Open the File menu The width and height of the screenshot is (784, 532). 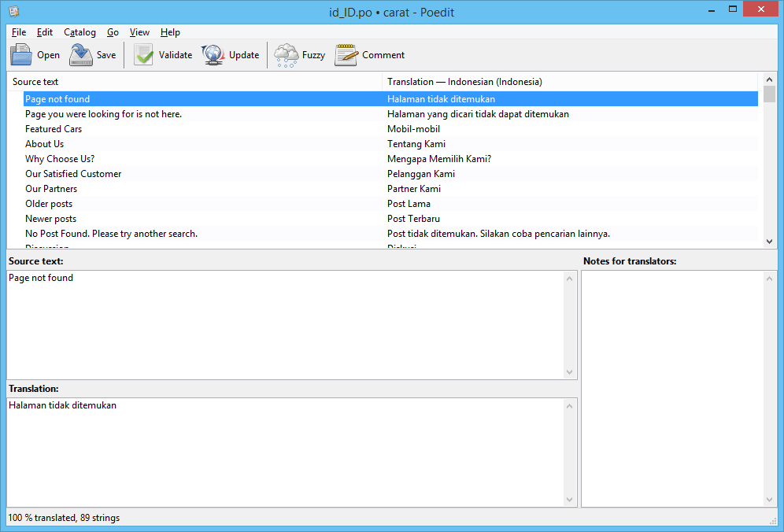click(x=19, y=32)
